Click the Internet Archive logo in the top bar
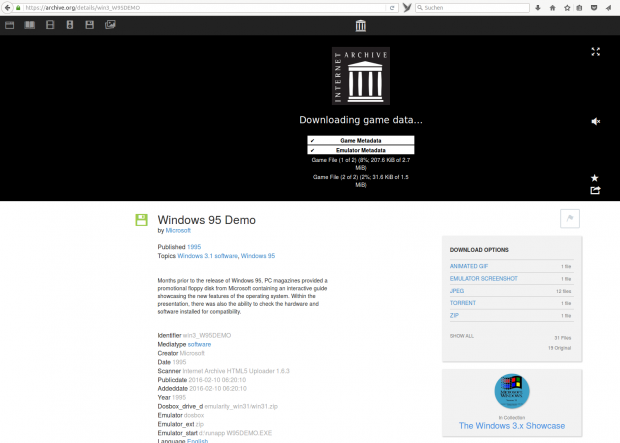Screen dimensions: 620x443 pos(361,26)
